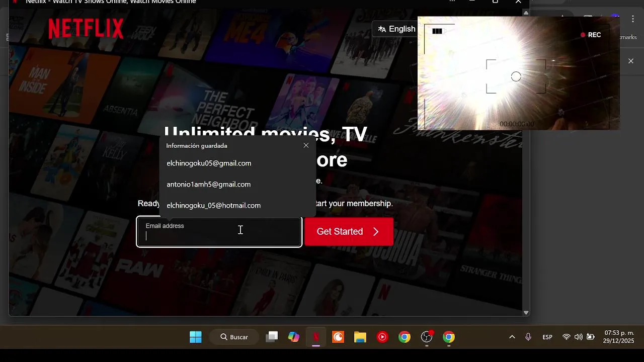This screenshot has width=644, height=362.
Task: Open the clock and date panel
Action: tap(619, 337)
